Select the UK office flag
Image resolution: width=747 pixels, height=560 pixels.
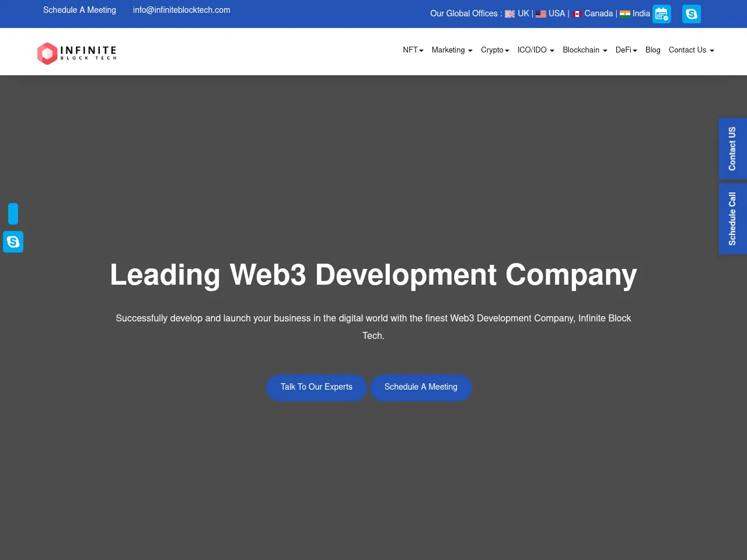click(x=510, y=14)
